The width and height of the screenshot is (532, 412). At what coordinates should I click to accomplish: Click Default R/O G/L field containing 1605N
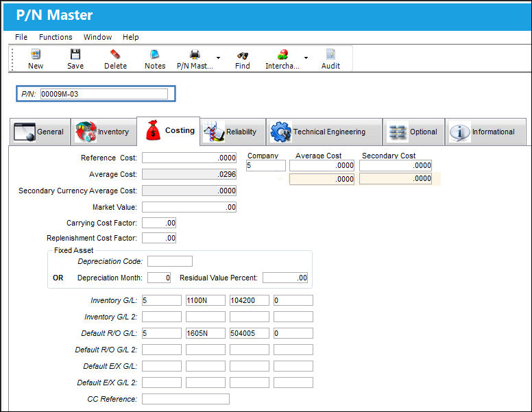click(205, 333)
